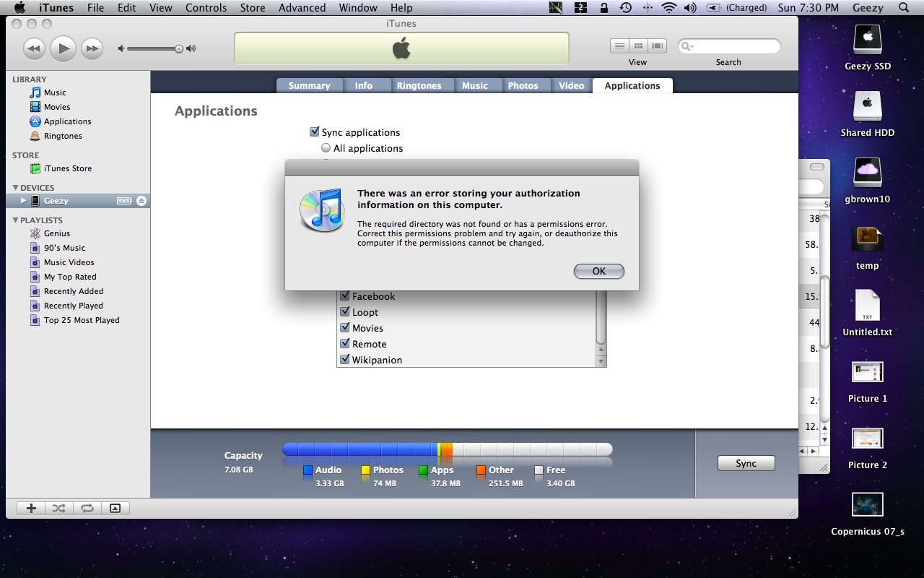Uncheck the Loopt application

345,312
